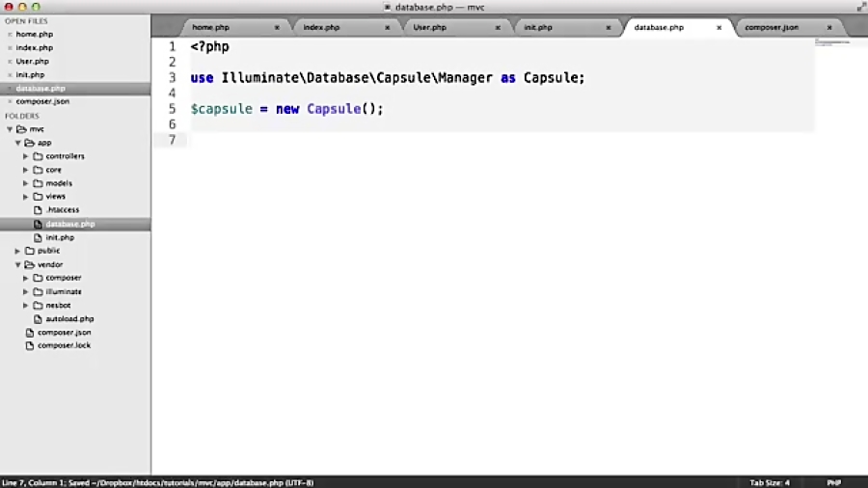Click line number 3 in the gutter

pos(173,78)
